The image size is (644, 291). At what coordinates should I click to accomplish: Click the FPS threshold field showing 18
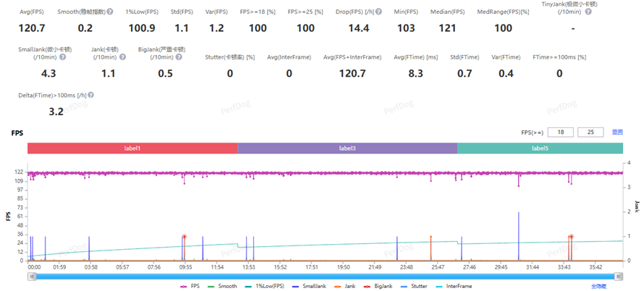coord(560,132)
